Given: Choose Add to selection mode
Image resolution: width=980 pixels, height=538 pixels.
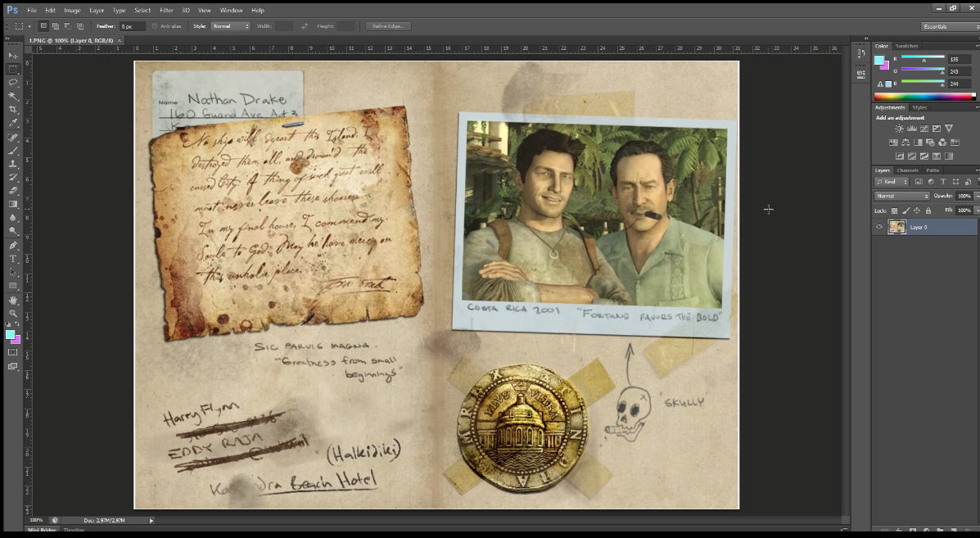Looking at the screenshot, I should click(56, 26).
